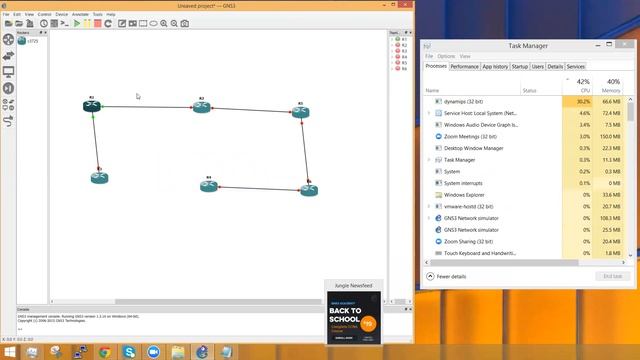Screen dimensions: 640x360
Task: Suspend all devices with yellow pause icon
Action: click(87, 24)
